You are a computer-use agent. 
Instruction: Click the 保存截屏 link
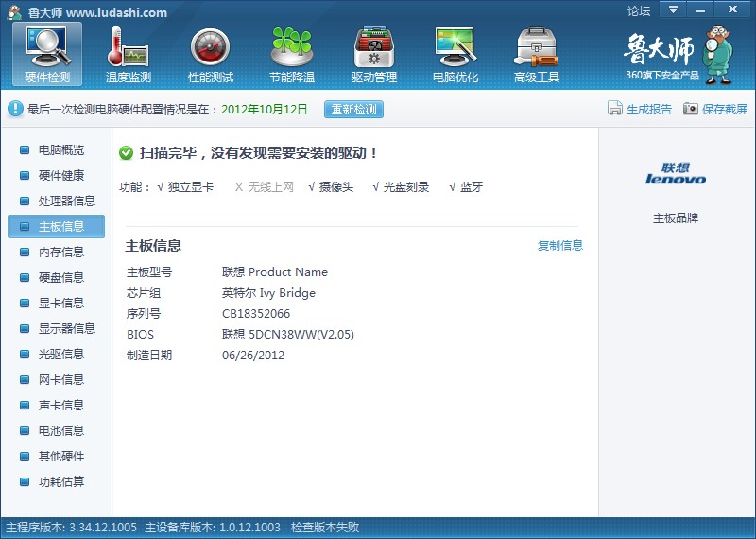point(725,109)
